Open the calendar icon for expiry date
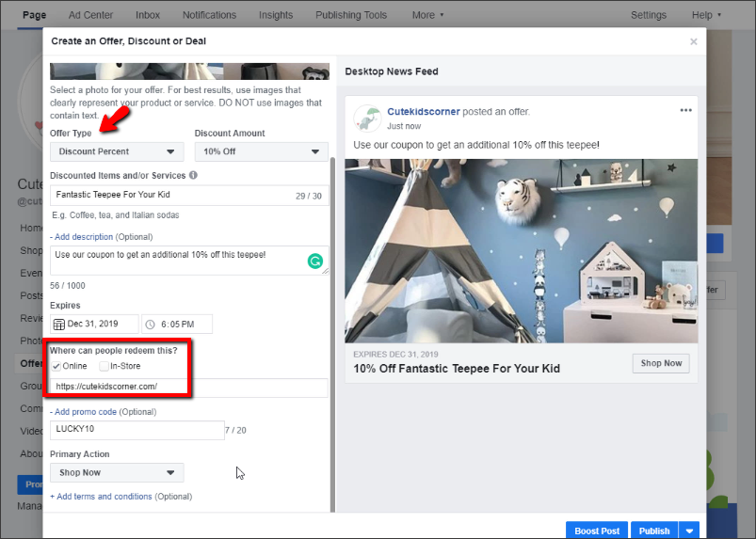 (58, 325)
